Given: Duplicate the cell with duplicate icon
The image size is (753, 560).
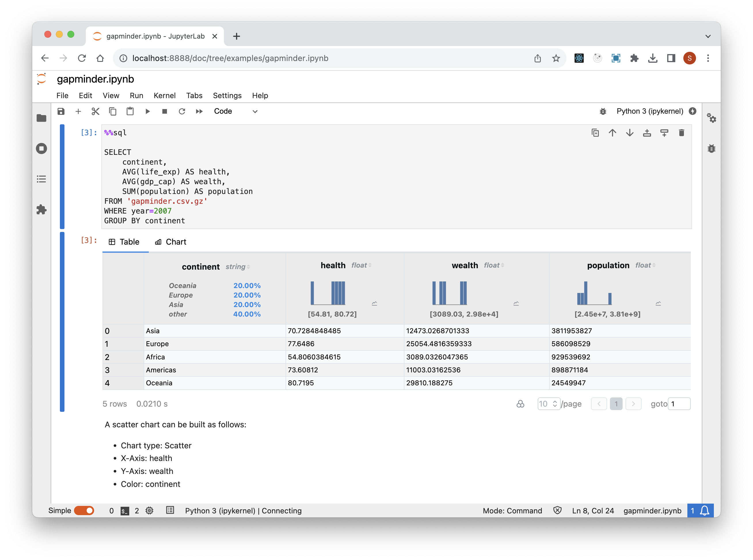Looking at the screenshot, I should (x=595, y=133).
